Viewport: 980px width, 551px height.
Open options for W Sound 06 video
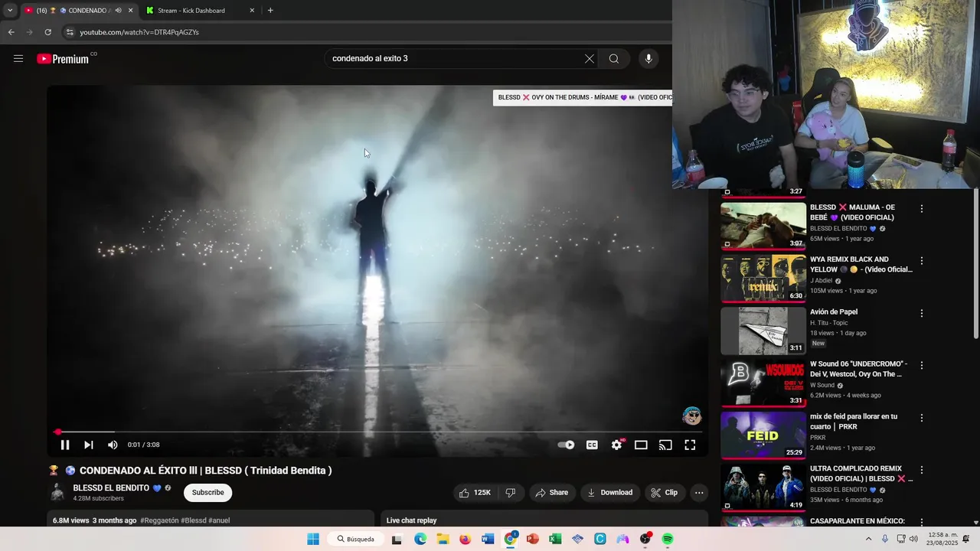(922, 366)
